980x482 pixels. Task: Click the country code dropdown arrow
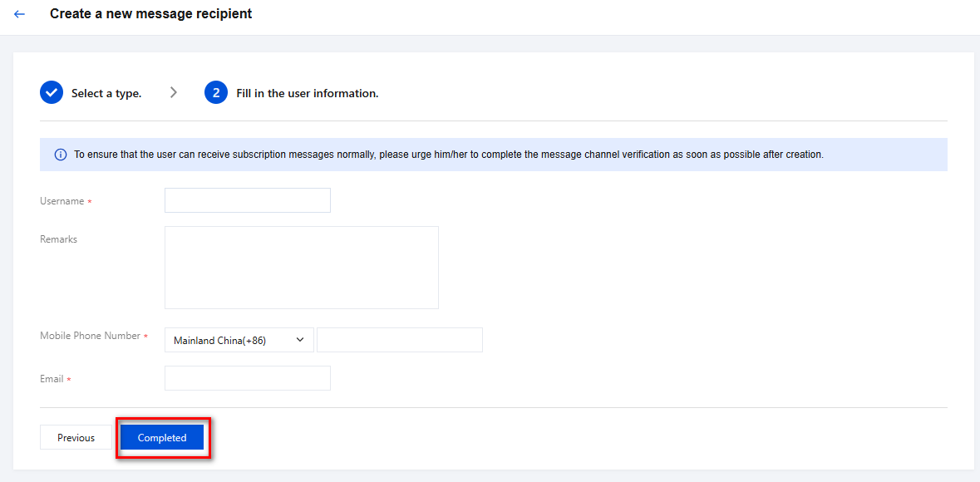tap(300, 340)
